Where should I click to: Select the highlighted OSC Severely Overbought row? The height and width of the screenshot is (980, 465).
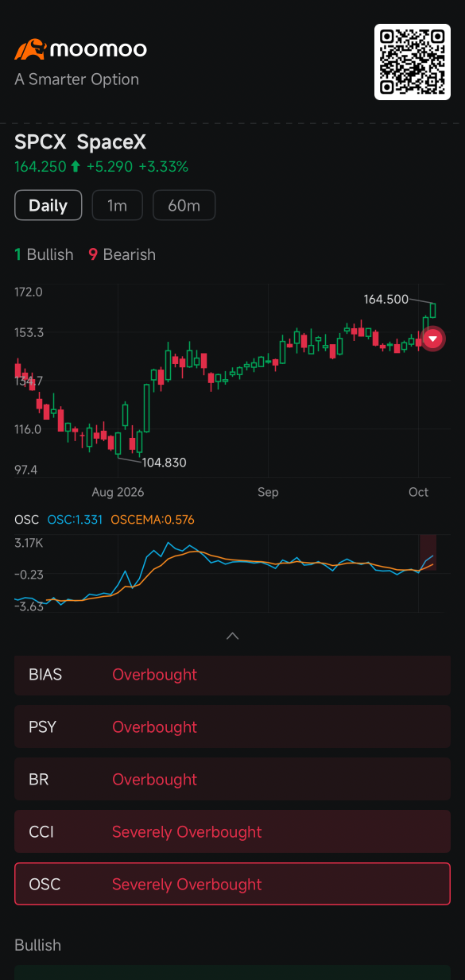232,885
